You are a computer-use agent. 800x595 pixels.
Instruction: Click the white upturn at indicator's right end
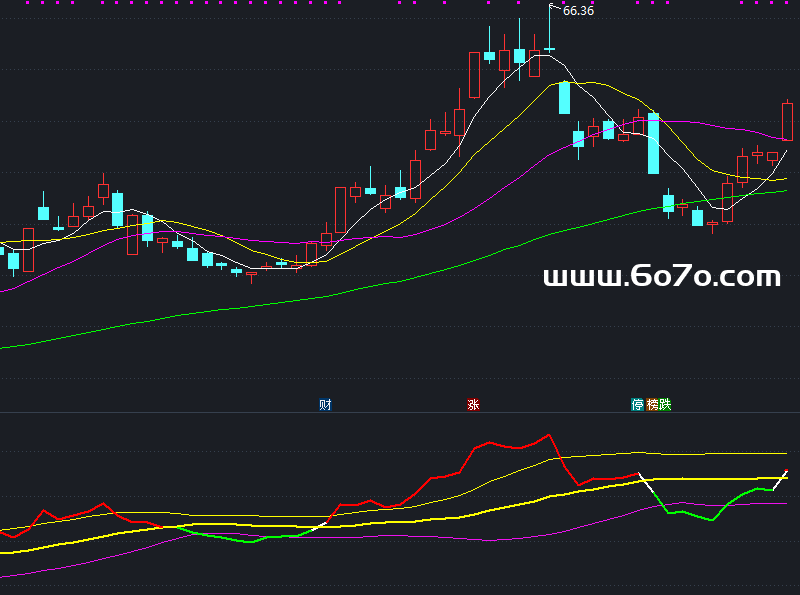pyautogui.click(x=782, y=478)
